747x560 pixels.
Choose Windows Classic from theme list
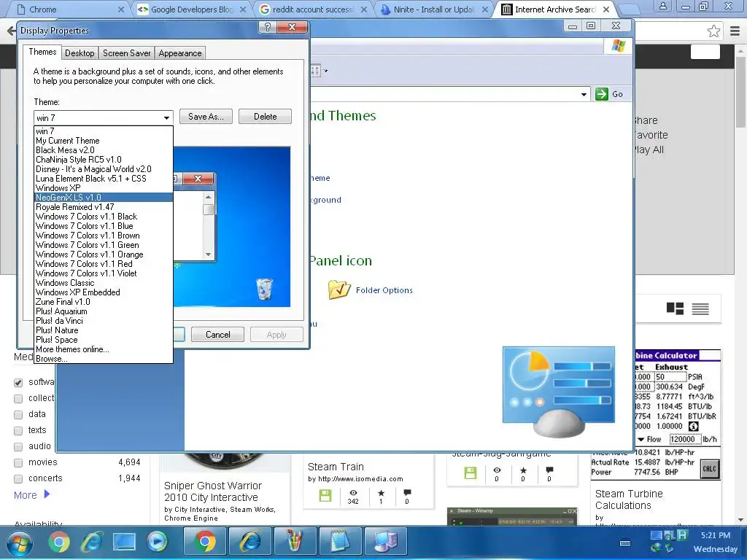pos(104,283)
